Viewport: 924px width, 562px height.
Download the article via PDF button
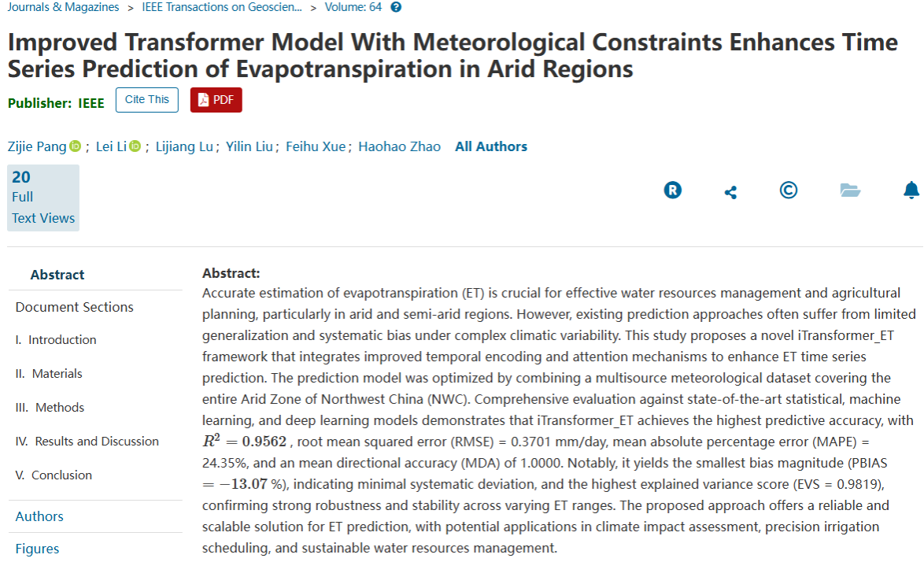coord(216,100)
